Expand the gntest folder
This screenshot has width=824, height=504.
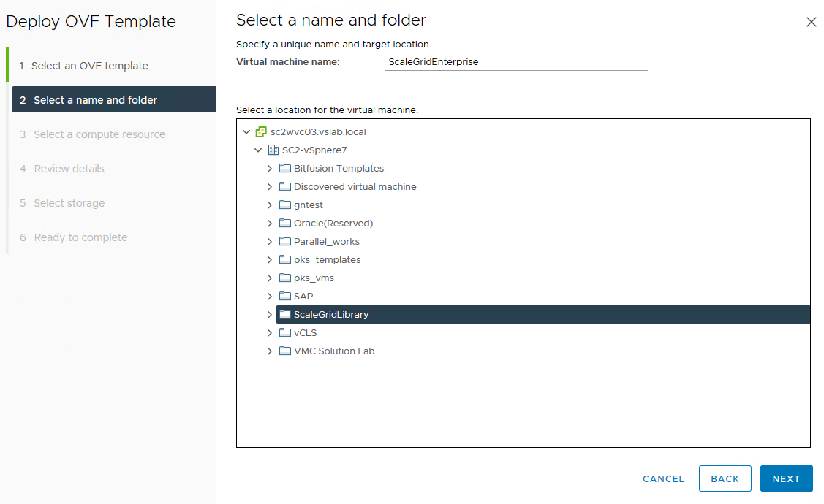[x=270, y=205]
